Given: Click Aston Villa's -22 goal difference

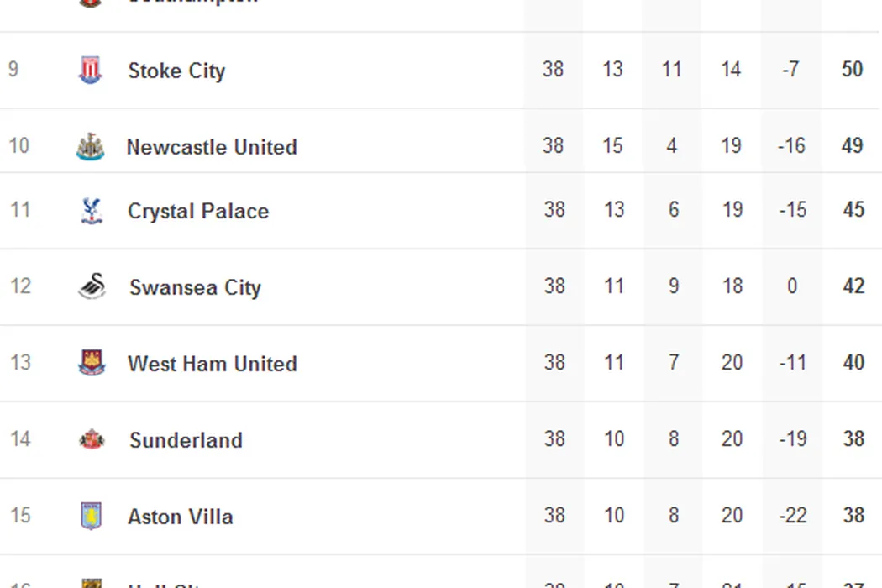Looking at the screenshot, I should pos(792,515).
